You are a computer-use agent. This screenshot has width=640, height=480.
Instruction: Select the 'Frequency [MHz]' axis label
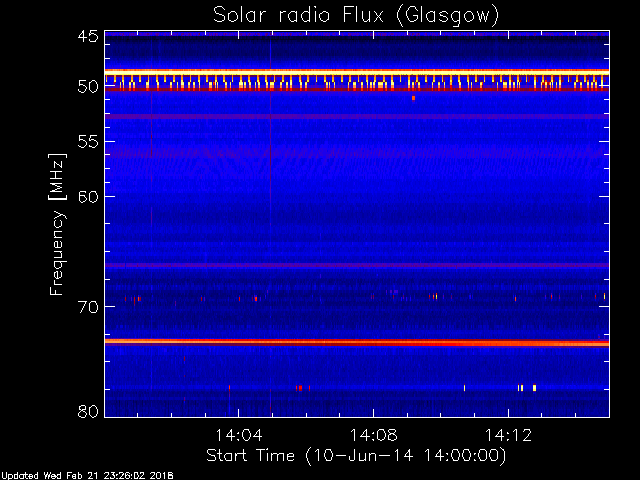click(58, 224)
